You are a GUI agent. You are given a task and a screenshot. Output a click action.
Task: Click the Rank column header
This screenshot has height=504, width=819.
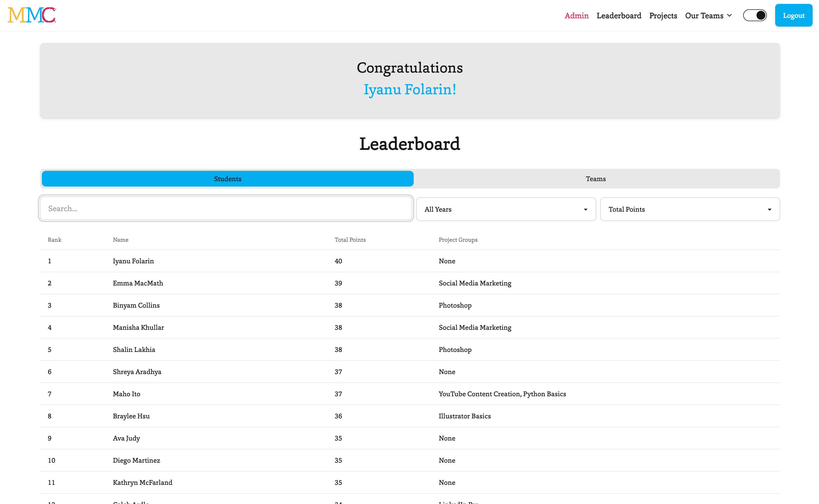click(x=54, y=240)
